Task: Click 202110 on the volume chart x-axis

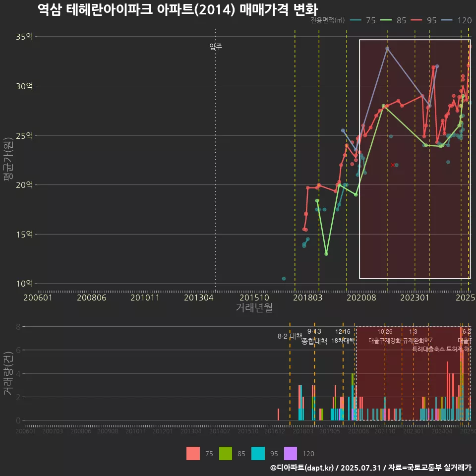Action: coord(385,431)
